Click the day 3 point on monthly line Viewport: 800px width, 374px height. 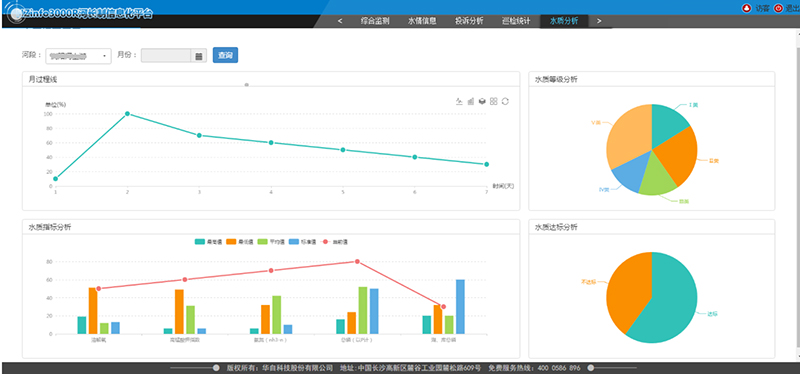(x=199, y=135)
